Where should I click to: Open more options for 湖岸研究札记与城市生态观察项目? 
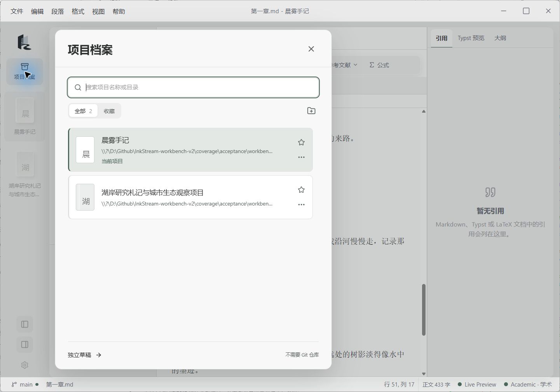point(301,205)
